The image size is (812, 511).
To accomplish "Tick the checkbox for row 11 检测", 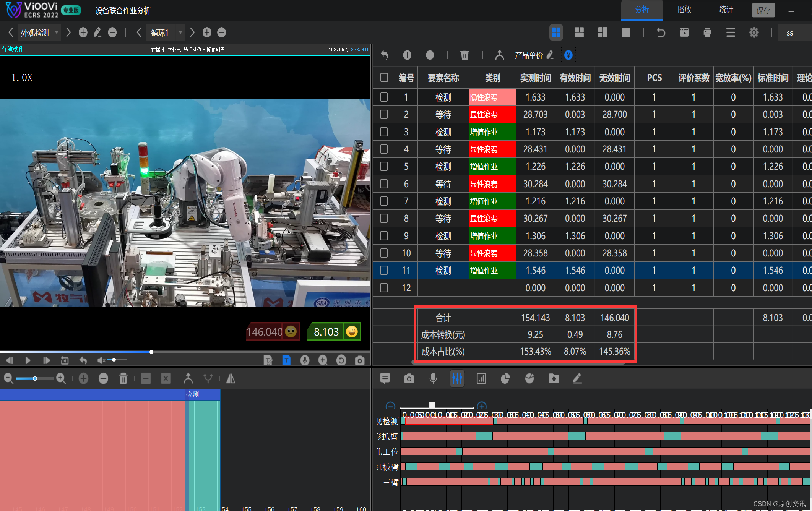I will click(x=384, y=270).
